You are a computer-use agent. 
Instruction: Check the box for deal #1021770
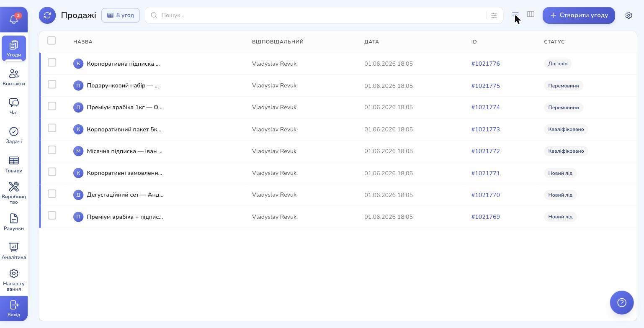pos(52,194)
